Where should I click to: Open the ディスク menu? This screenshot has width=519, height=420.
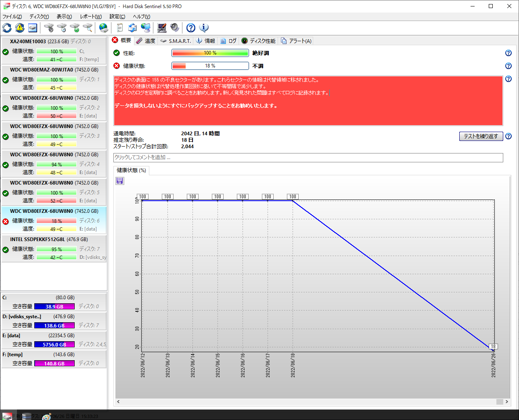click(39, 17)
